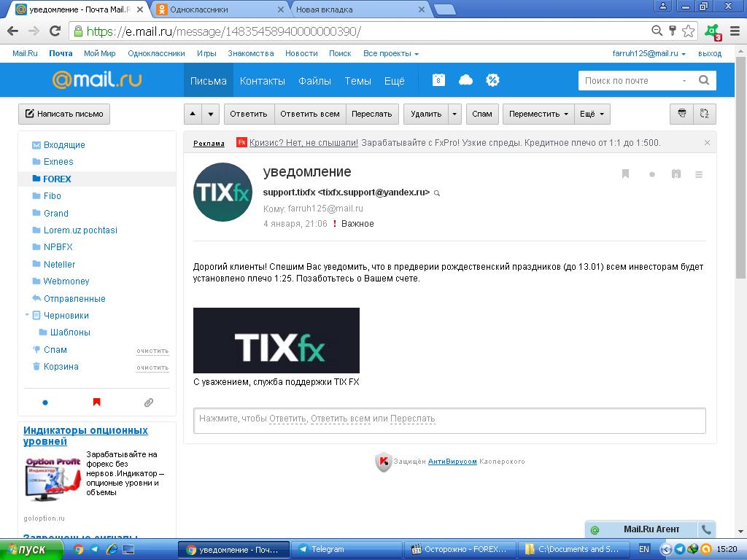The height and width of the screenshot is (560, 747).
Task: Open the Ещё tab in blue header
Action: coord(395,80)
